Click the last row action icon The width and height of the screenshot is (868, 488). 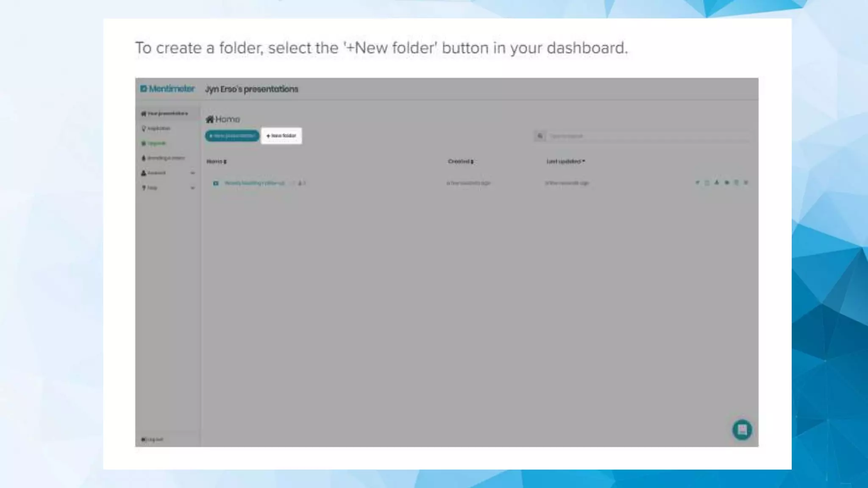(746, 183)
